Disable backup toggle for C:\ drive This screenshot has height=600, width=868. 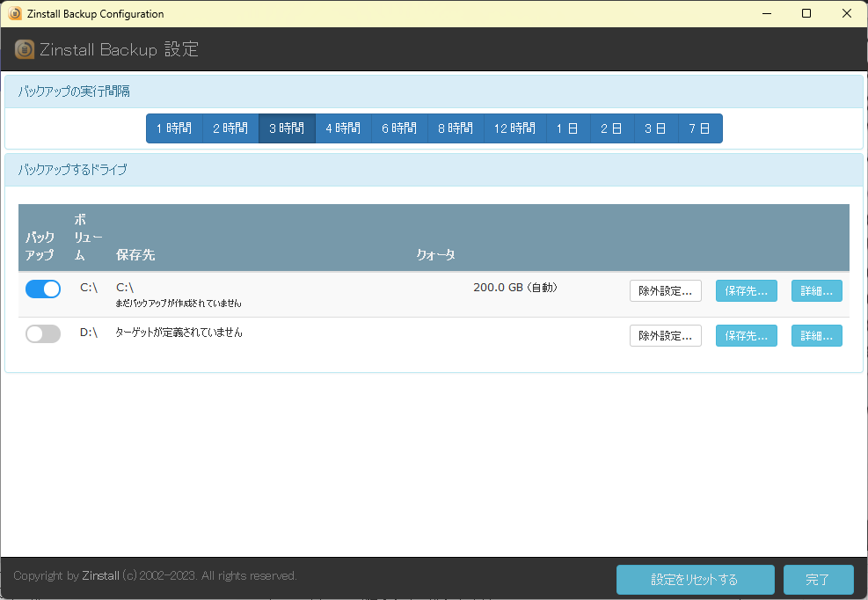[43, 289]
